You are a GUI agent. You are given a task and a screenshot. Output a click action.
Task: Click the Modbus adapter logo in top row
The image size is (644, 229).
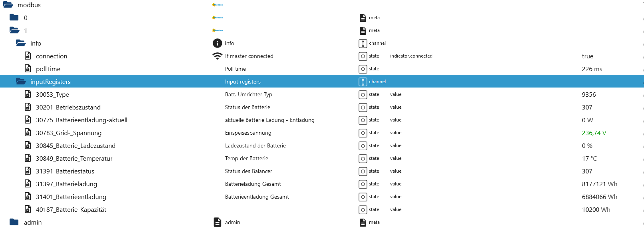click(217, 5)
